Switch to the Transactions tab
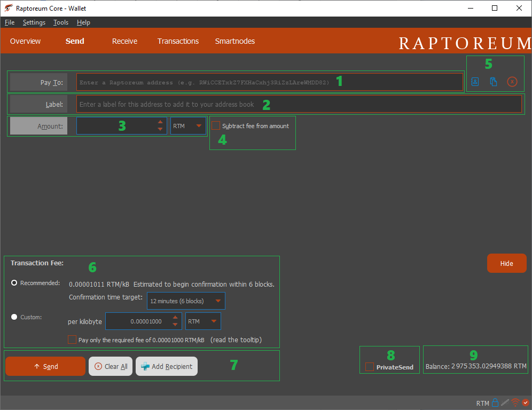This screenshot has height=410, width=532. (x=178, y=41)
